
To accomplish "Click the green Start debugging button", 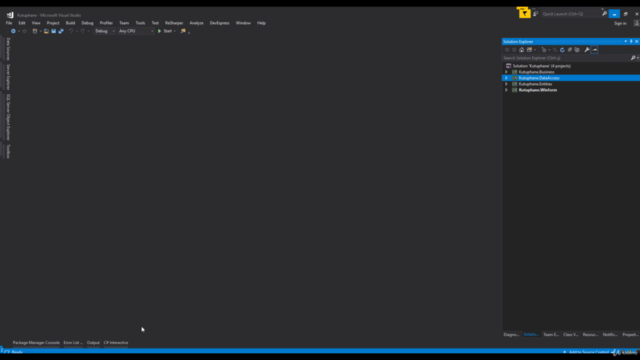I will pyautogui.click(x=165, y=31).
